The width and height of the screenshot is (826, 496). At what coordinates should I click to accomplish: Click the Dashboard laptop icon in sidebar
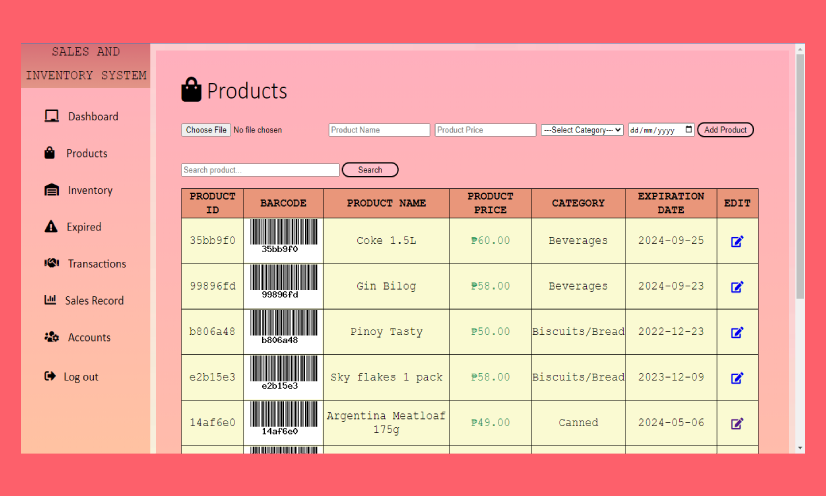[51, 116]
